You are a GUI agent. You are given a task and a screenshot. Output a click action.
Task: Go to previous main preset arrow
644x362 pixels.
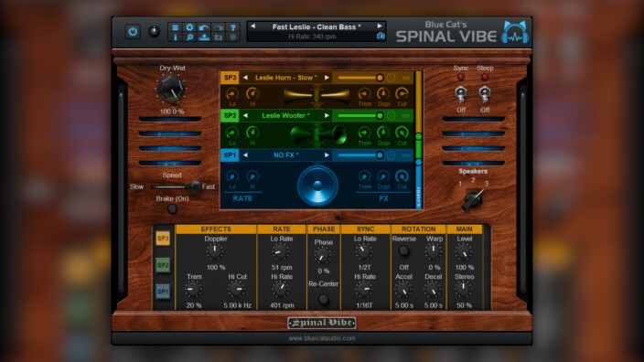tap(252, 27)
